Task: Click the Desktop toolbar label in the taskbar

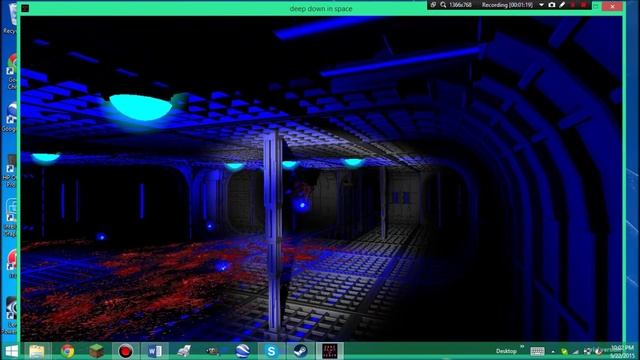Action: point(506,351)
